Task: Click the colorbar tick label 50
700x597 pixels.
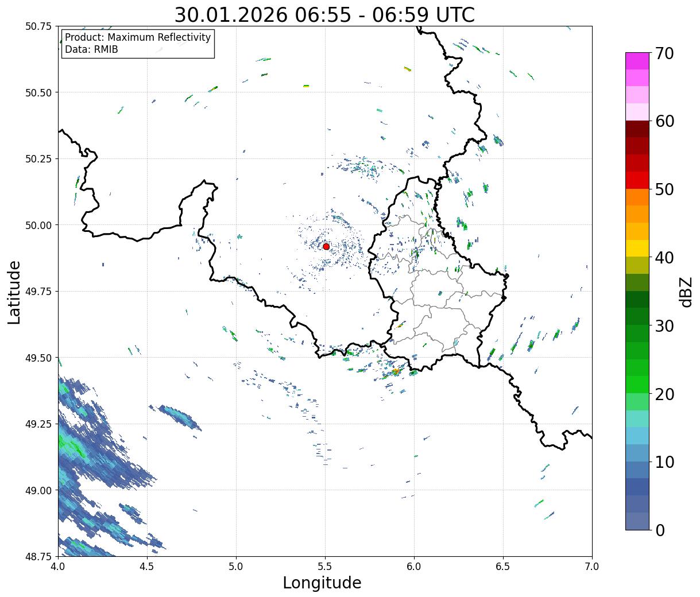Action: [664, 189]
